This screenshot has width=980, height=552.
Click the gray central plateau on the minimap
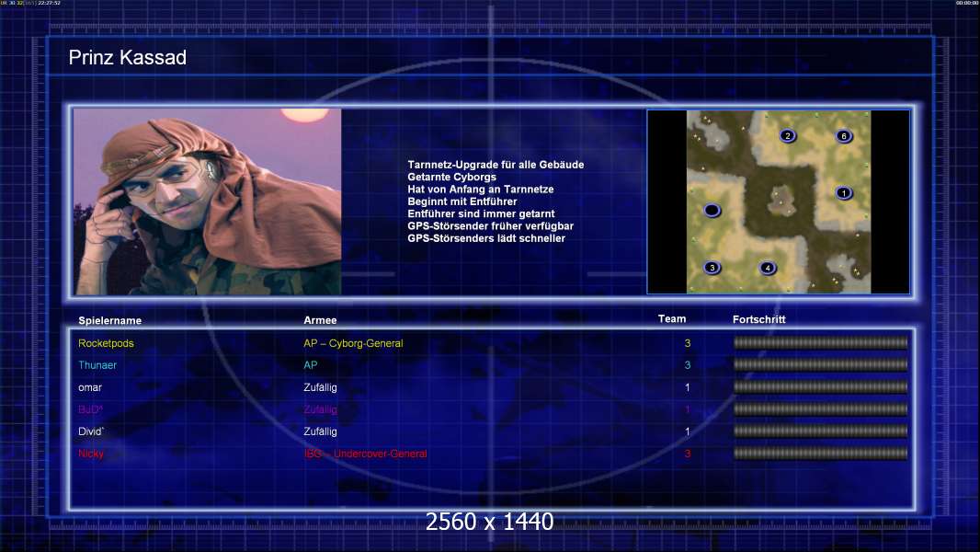(x=780, y=201)
